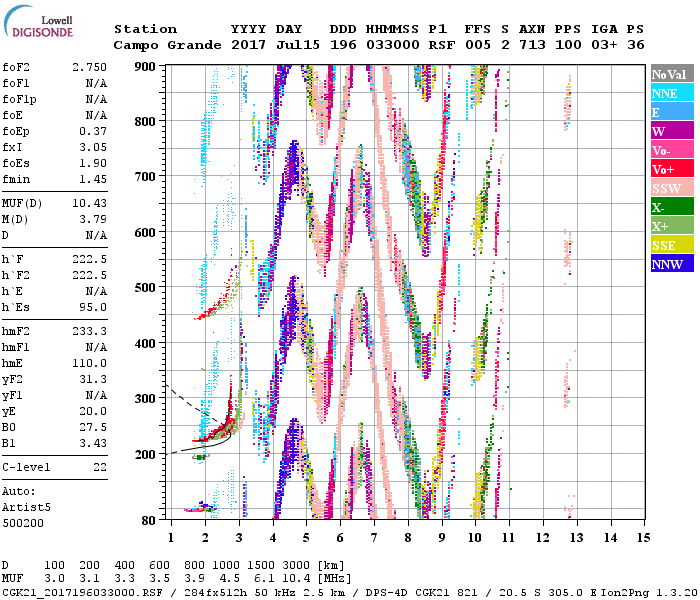Pick the SSE yellow legend swatch

[x=671, y=245]
